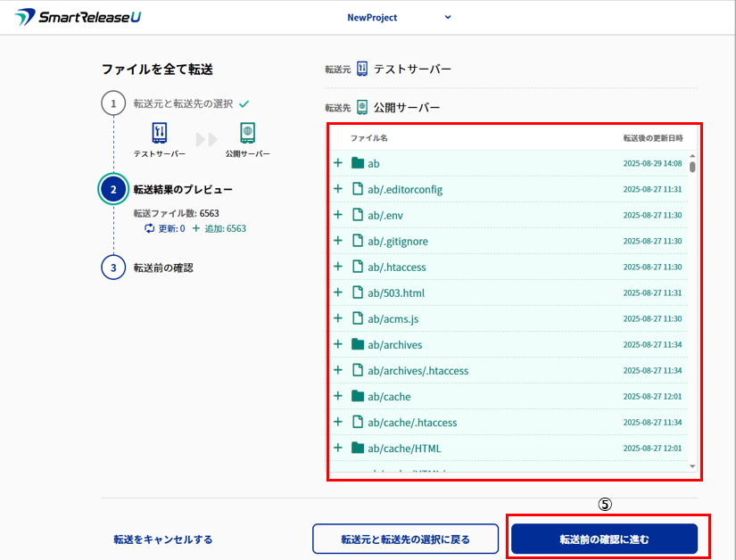Click the 転送をキャンセルする link
Viewport: 736px width, 560px height.
click(x=162, y=539)
